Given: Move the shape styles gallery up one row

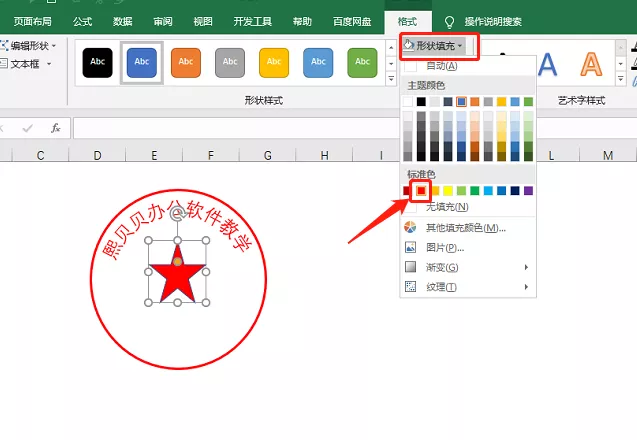Looking at the screenshot, I should 391,48.
